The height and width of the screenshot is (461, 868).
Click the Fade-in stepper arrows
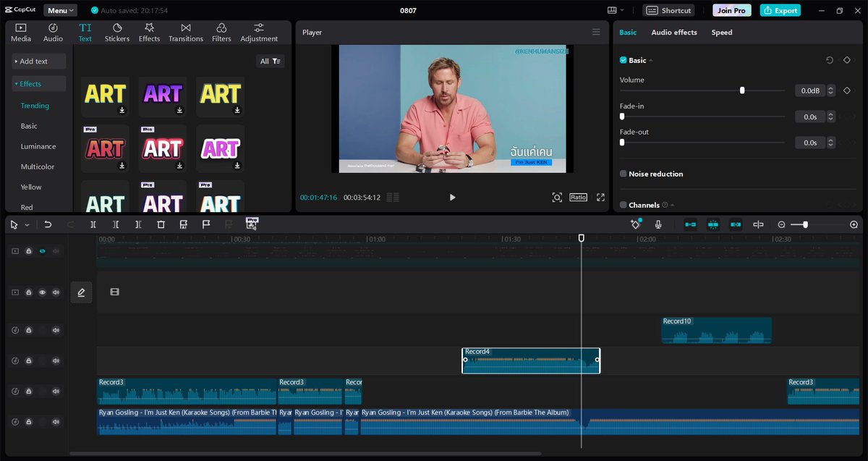click(x=830, y=117)
